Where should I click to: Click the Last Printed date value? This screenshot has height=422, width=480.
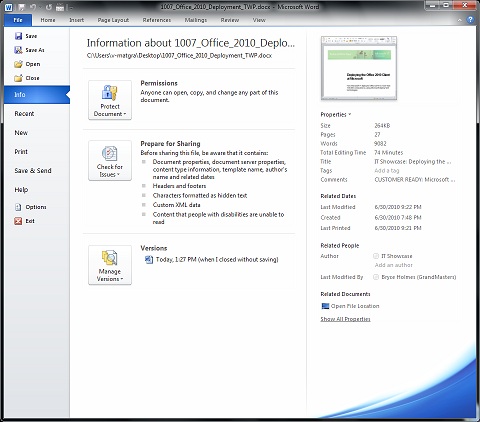click(x=398, y=228)
